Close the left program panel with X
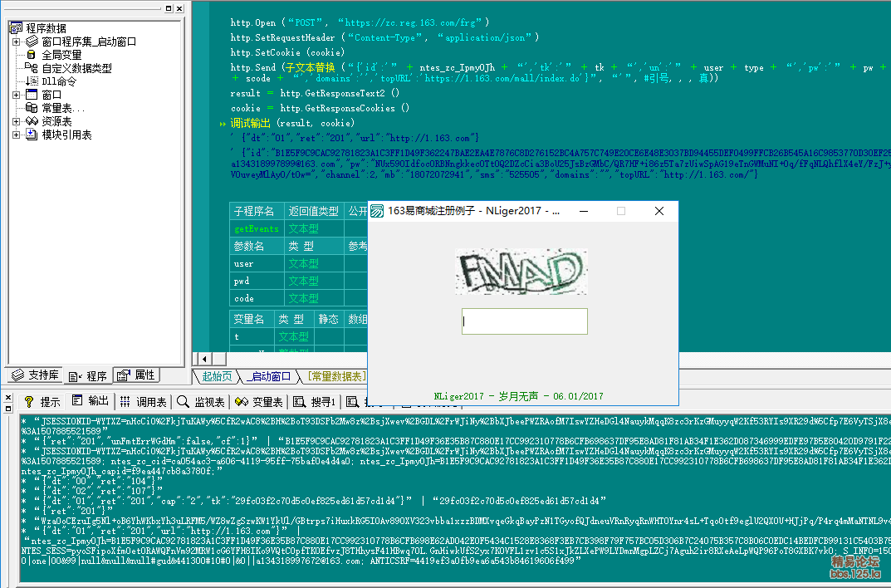This screenshot has width=891, height=588. [180, 8]
